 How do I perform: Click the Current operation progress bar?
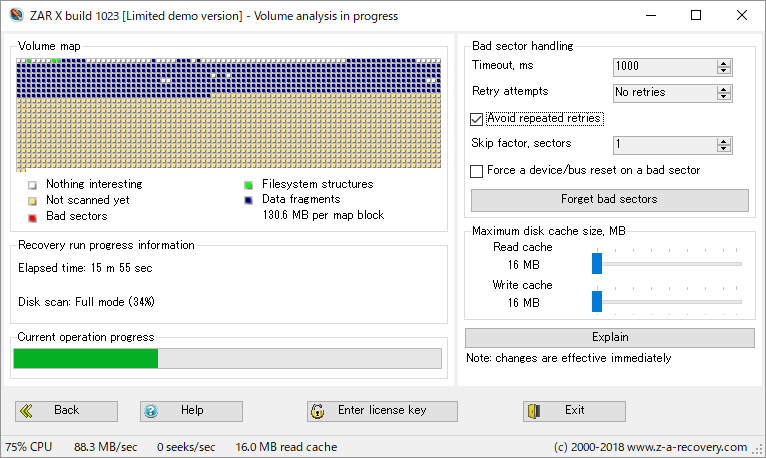227,359
